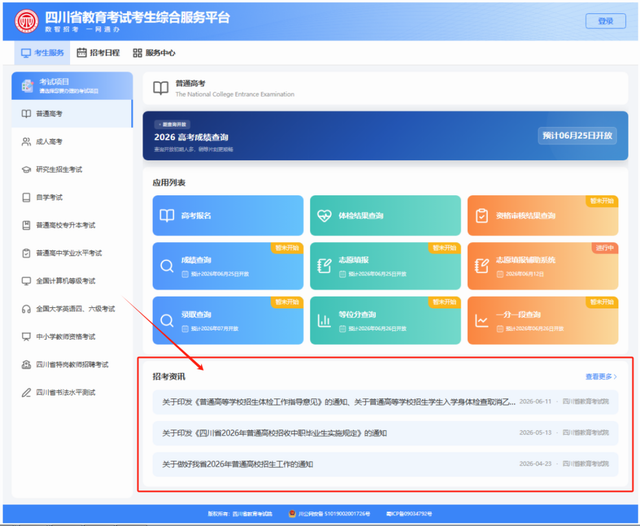The height and width of the screenshot is (526, 640).
Task: Click the people icon for 成人高考
Action: coord(26,142)
